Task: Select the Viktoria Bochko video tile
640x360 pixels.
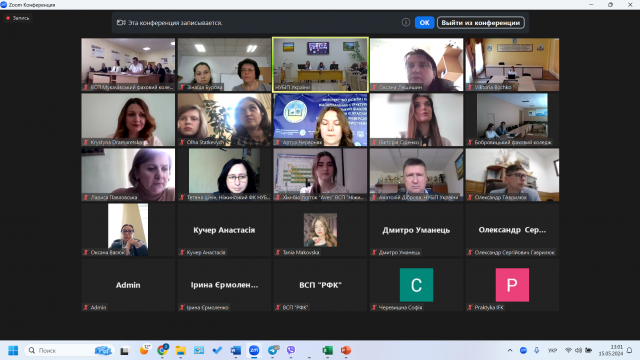Action: [512, 64]
